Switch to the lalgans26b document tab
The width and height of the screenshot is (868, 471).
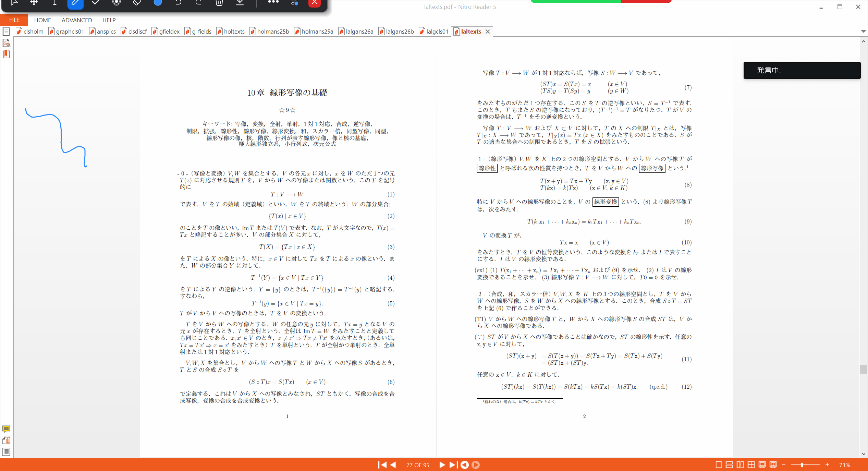tap(396, 32)
